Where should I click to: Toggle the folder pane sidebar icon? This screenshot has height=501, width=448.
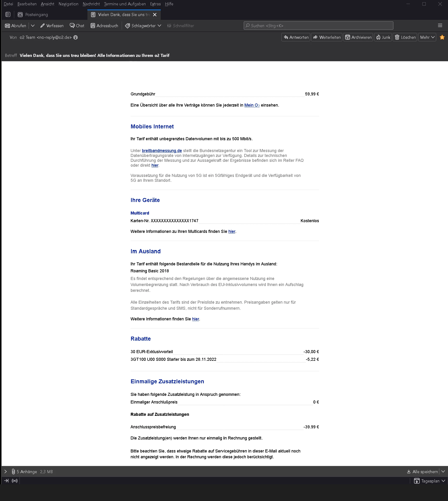coord(8,15)
